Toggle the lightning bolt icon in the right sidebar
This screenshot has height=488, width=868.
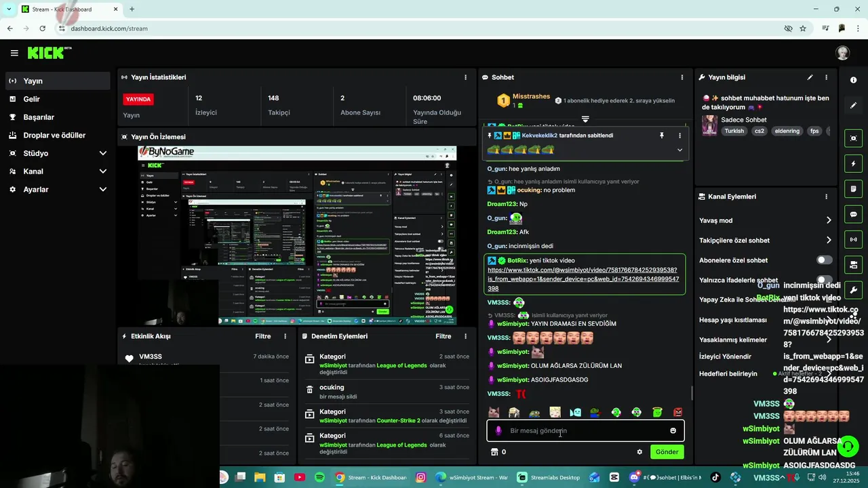(x=853, y=163)
